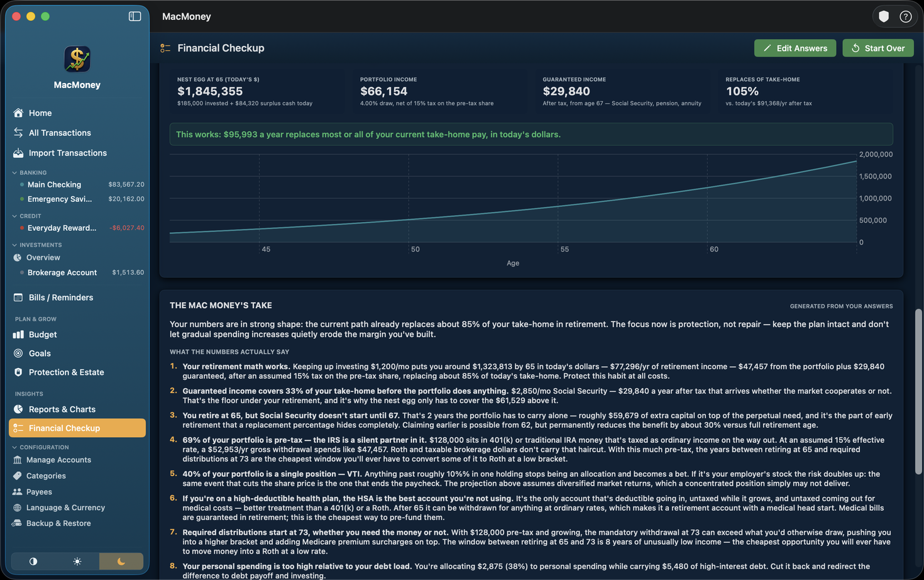This screenshot has width=924, height=580.
Task: Click the Home house icon
Action: (x=18, y=113)
